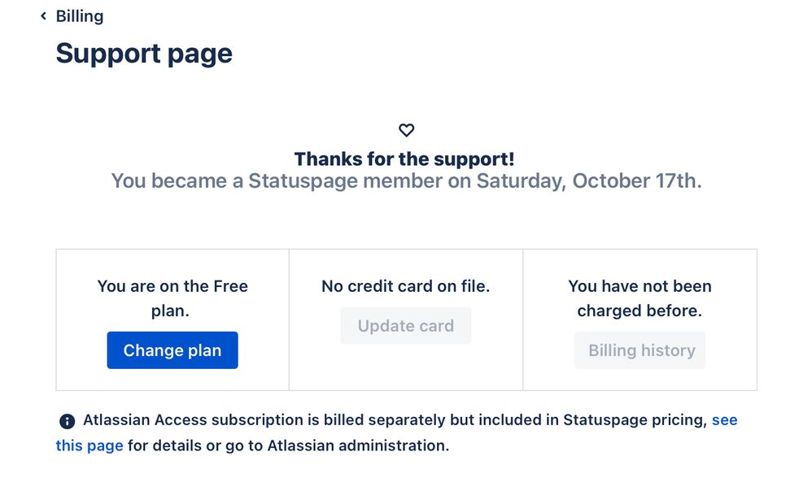Click the 'Statuspage pricing' phrase in the note
Image resolution: width=812 pixels, height=504 pixels.
tap(635, 419)
